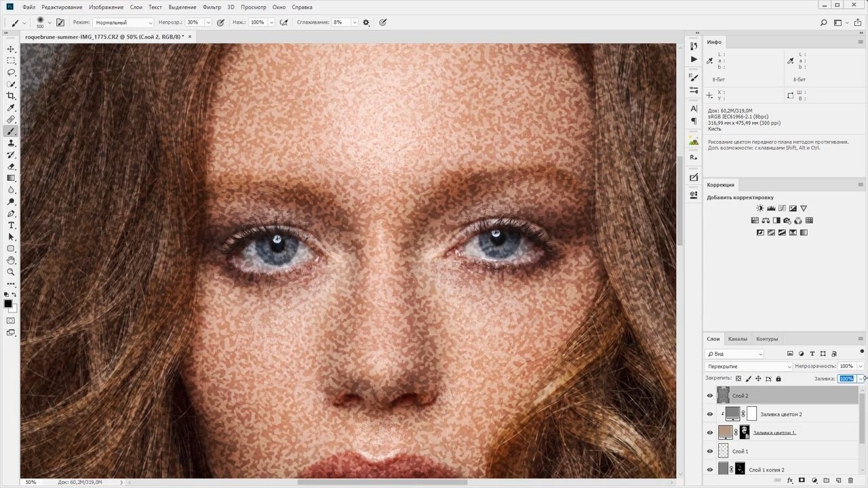
Task: Select the Lasso tool
Action: (11, 72)
